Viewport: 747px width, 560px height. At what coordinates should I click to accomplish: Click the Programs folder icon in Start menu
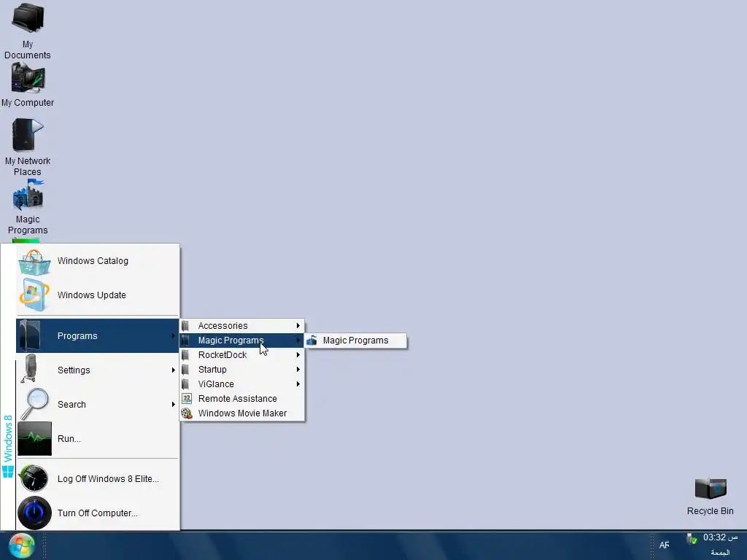[x=31, y=335]
